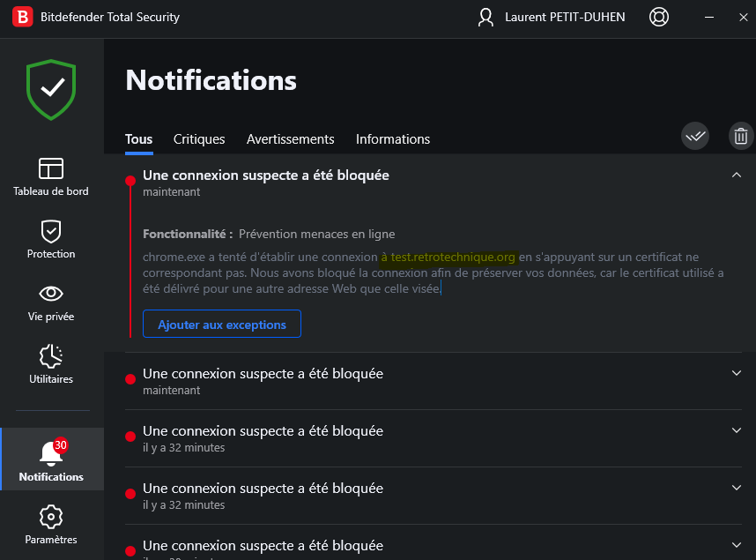The image size is (756, 560).
Task: Minimize the Bitdefender window
Action: pos(708,18)
